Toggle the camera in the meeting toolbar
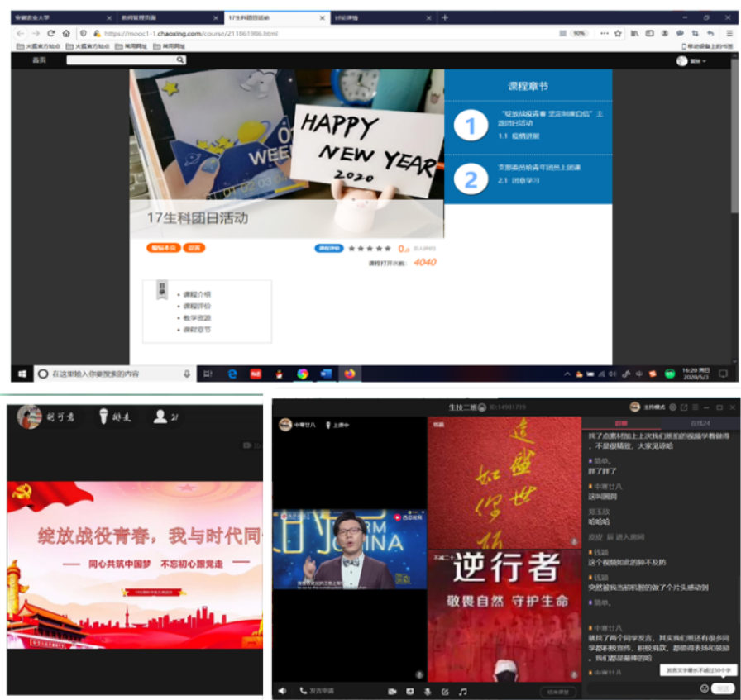Viewport: 741px width, 700px height. [x=392, y=691]
